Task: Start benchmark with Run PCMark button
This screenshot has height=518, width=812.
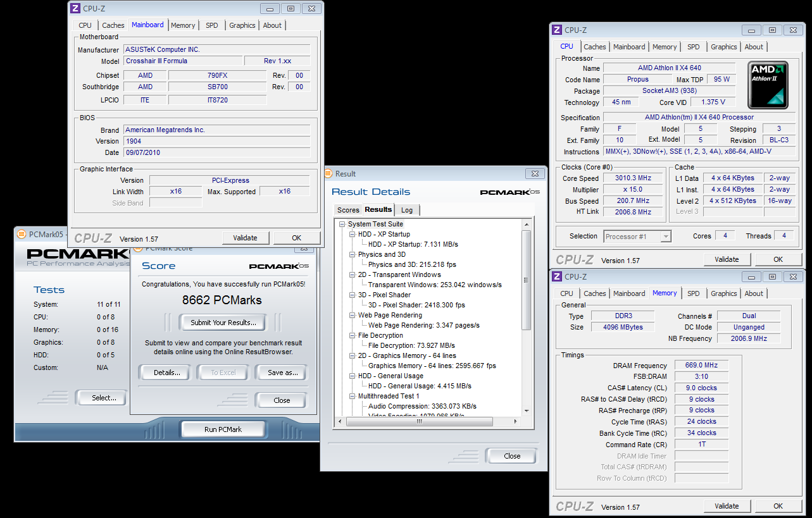Action: pyautogui.click(x=223, y=429)
